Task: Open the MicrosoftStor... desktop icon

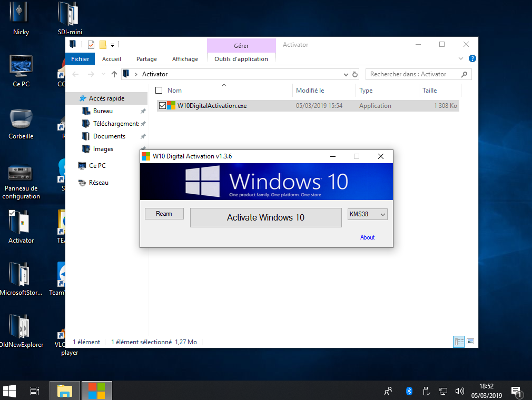Action: [x=21, y=278]
